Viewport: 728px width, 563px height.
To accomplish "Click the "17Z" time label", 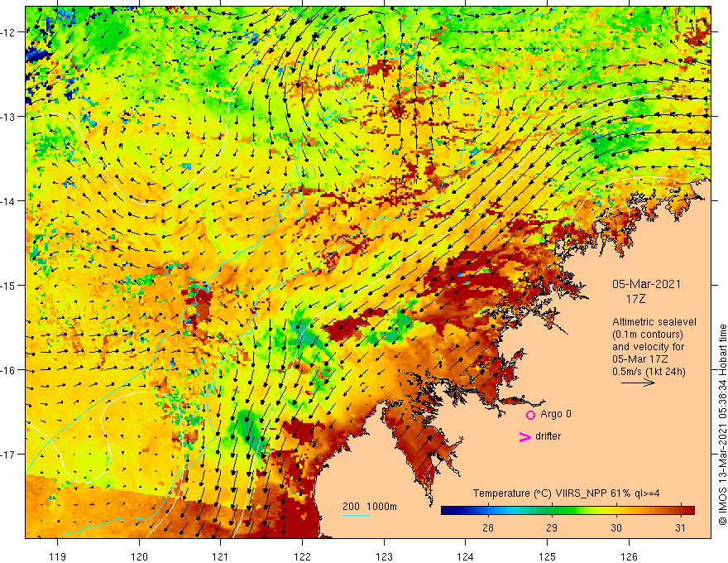I will point(635,299).
